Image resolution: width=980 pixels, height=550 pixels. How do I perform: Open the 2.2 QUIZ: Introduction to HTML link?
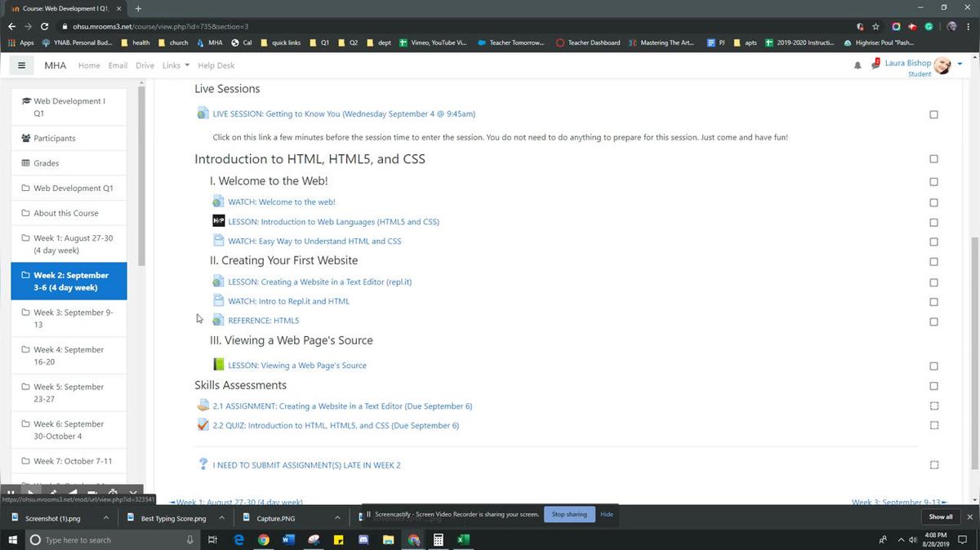point(336,425)
